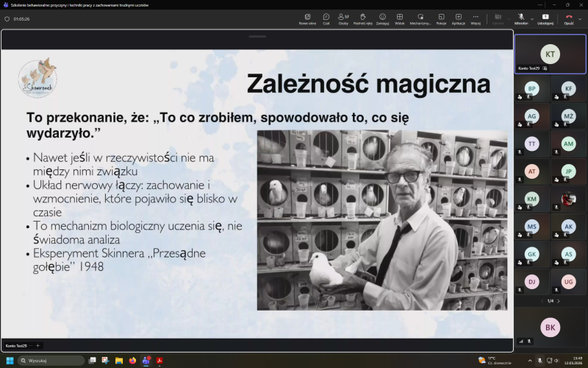Open Firefox from the taskbar

pyautogui.click(x=132, y=361)
